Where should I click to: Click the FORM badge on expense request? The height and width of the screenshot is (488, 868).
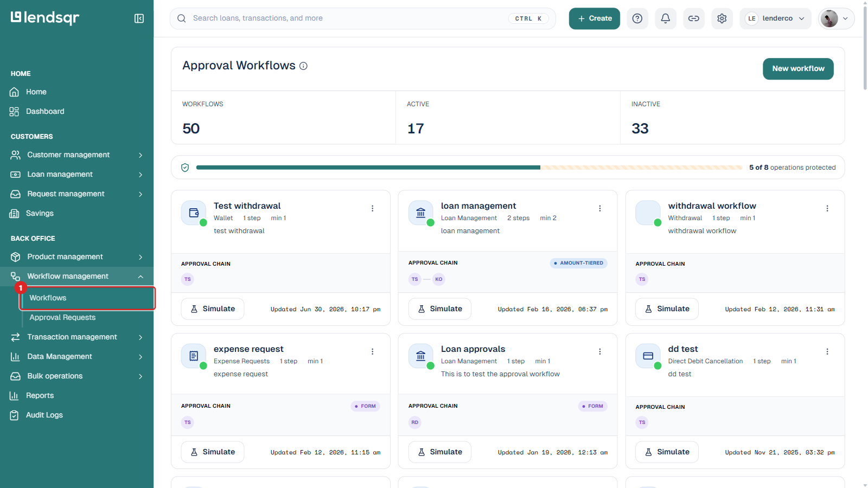pyautogui.click(x=365, y=406)
